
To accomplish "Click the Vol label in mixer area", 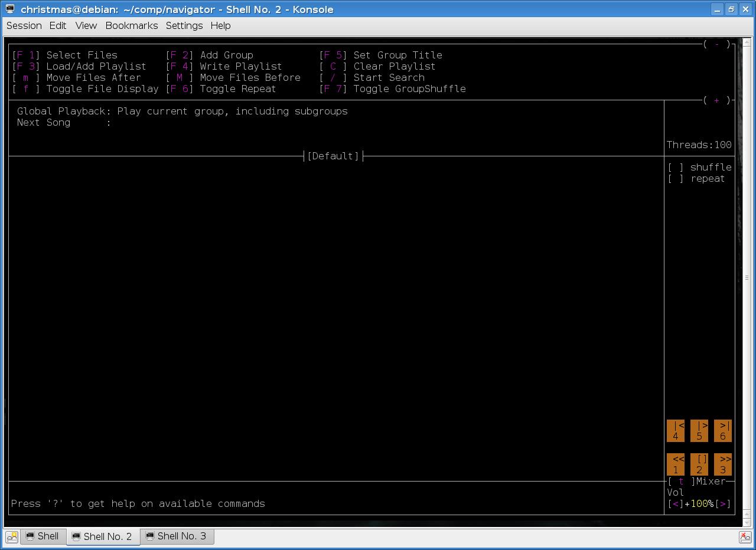I will (x=676, y=492).
